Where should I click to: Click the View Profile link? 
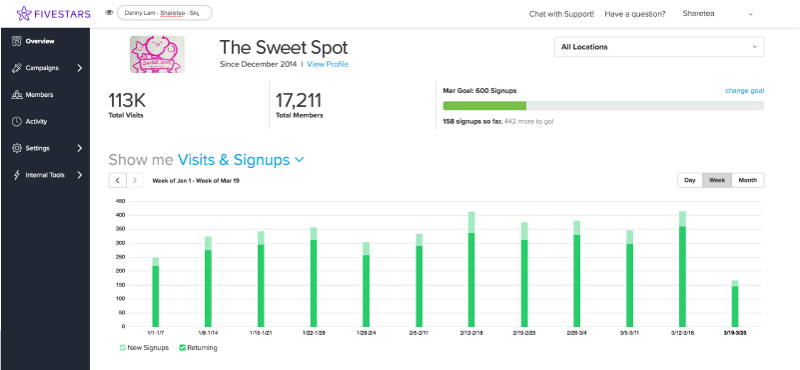pyautogui.click(x=328, y=64)
